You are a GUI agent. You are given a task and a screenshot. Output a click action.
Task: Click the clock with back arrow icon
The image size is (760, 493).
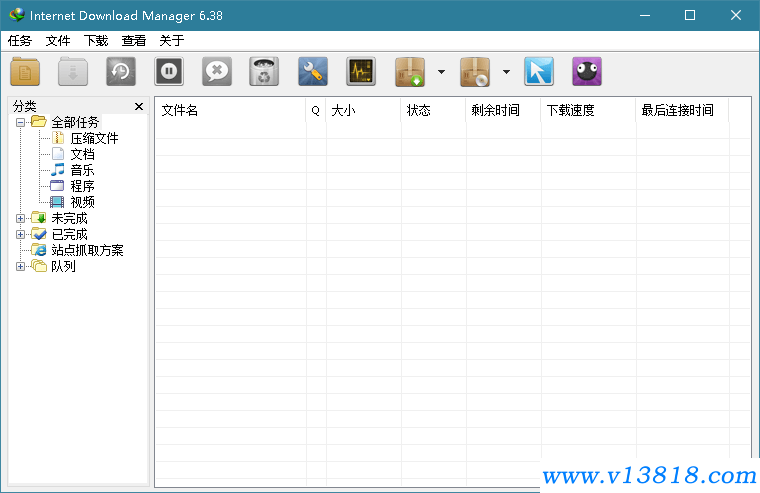point(122,72)
